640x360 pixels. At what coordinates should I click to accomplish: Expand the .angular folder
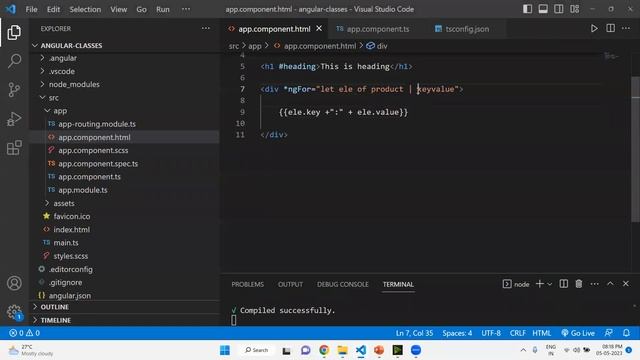point(62,58)
